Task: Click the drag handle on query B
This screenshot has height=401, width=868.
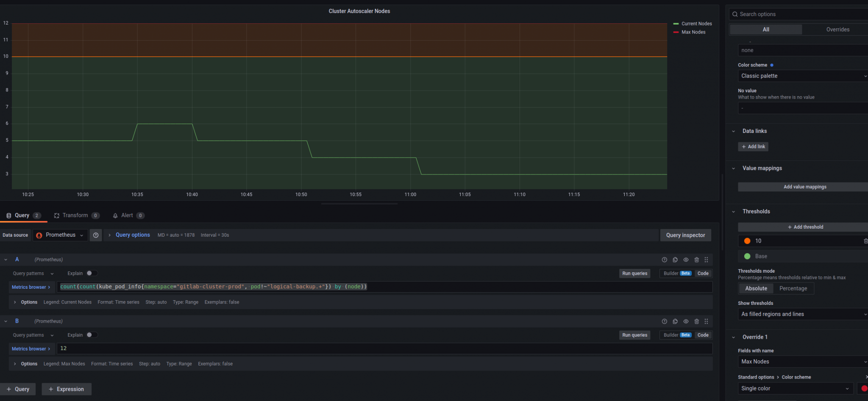Action: [706, 321]
